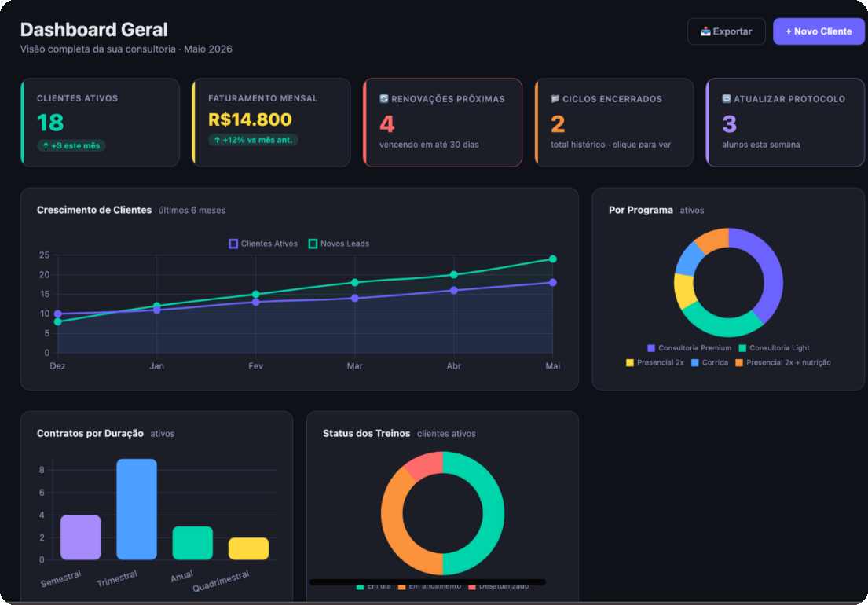Image resolution: width=868 pixels, height=605 pixels.
Task: Click the Contratos por Duração title
Action: (x=90, y=434)
